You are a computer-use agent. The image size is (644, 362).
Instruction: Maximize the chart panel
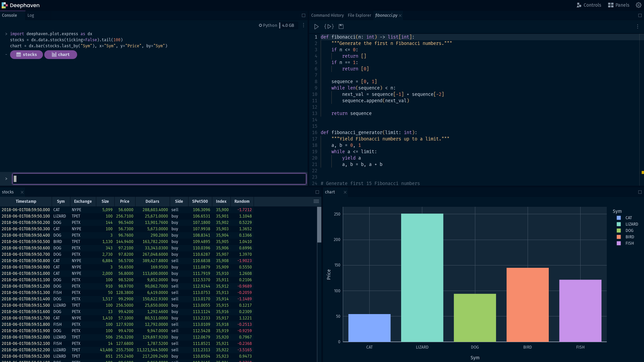[x=640, y=192]
